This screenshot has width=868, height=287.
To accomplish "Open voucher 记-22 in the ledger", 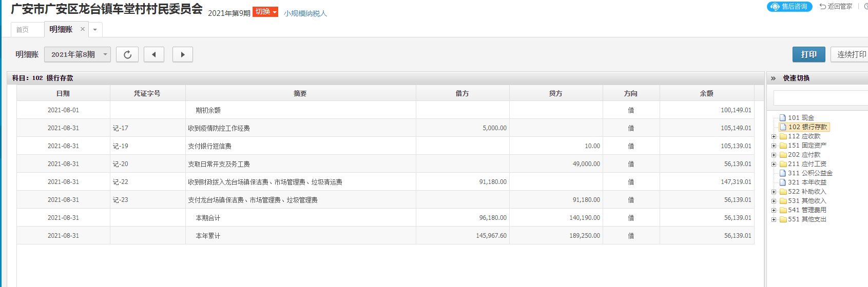I will click(121, 182).
